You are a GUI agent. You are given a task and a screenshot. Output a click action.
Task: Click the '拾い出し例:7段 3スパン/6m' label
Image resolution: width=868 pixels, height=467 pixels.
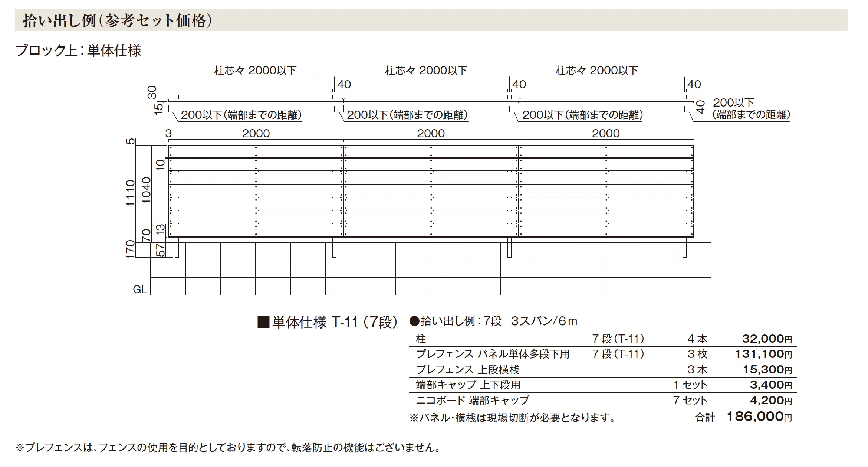[493, 321]
